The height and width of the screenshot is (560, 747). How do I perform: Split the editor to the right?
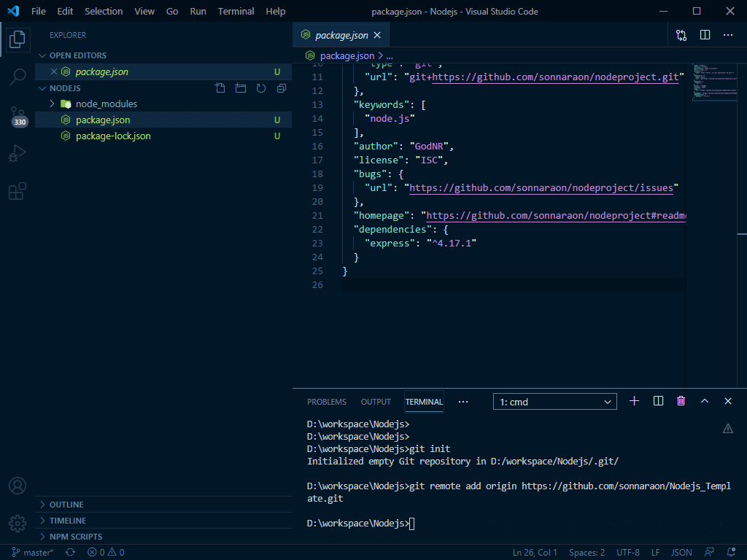pos(705,35)
